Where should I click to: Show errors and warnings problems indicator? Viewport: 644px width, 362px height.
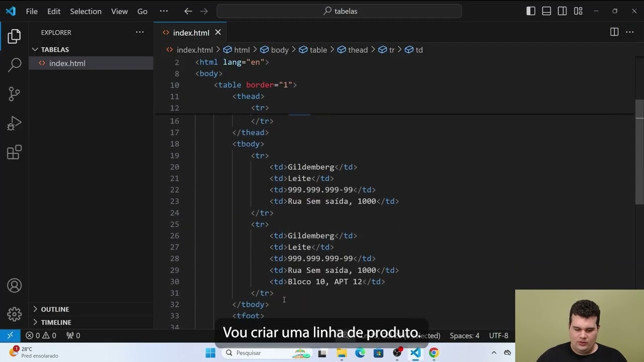tap(41, 335)
